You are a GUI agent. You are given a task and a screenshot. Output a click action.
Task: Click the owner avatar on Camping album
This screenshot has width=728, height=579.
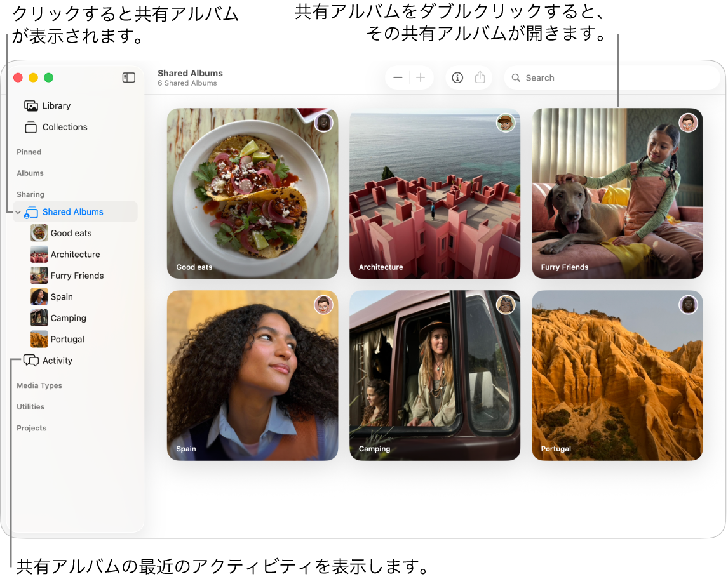click(x=506, y=305)
